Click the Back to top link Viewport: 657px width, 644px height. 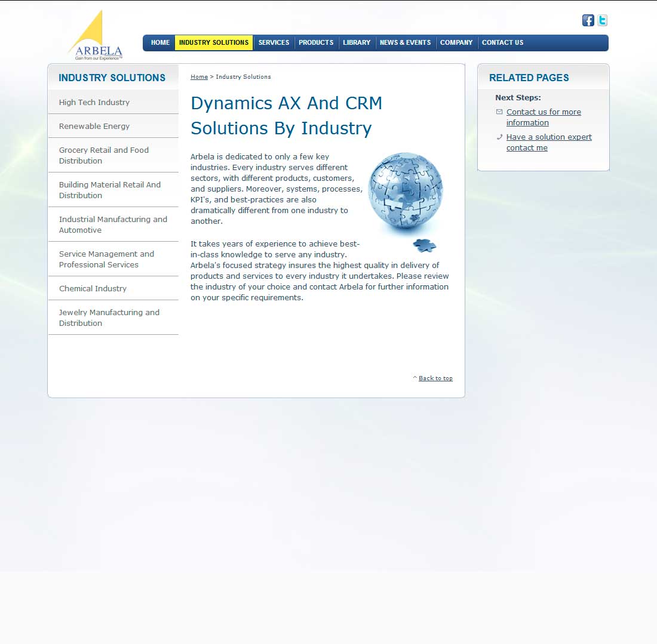(x=435, y=378)
